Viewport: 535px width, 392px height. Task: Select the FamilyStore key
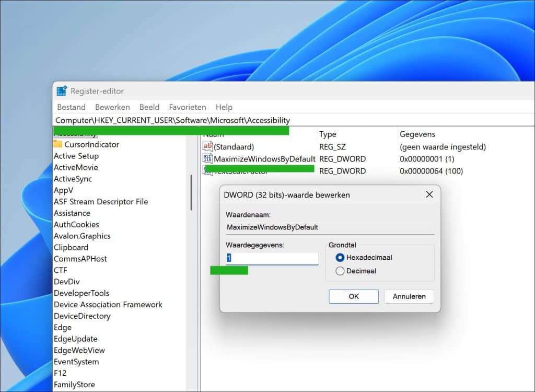point(74,385)
